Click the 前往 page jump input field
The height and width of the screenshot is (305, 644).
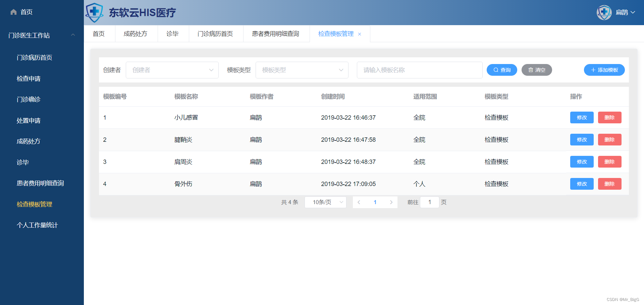coord(430,202)
